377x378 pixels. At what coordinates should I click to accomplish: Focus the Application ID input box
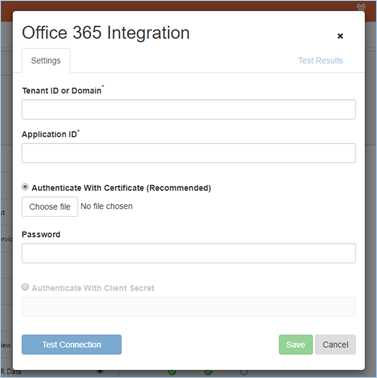click(x=189, y=153)
